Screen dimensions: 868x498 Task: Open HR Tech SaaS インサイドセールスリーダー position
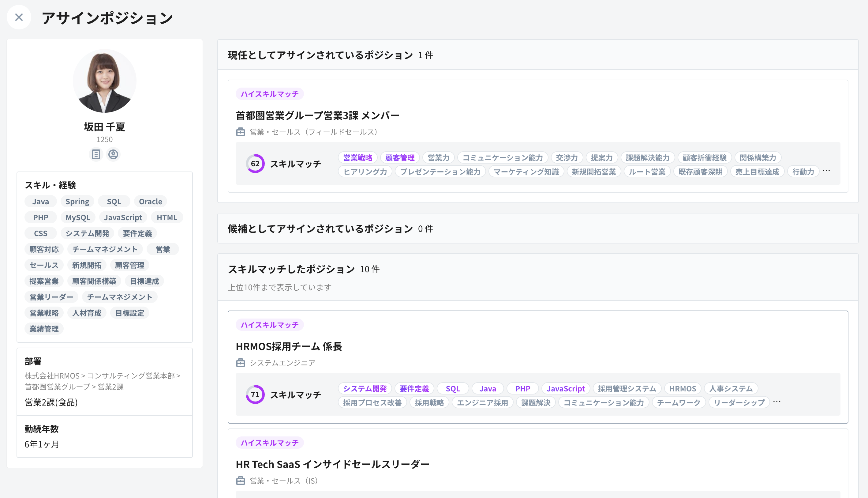(x=332, y=465)
